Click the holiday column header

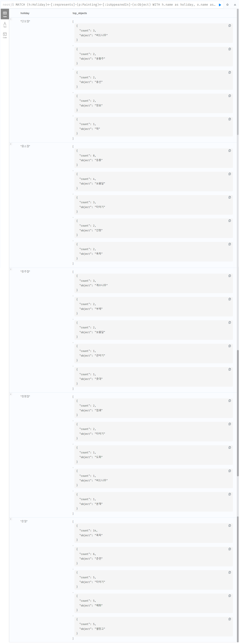click(25, 13)
